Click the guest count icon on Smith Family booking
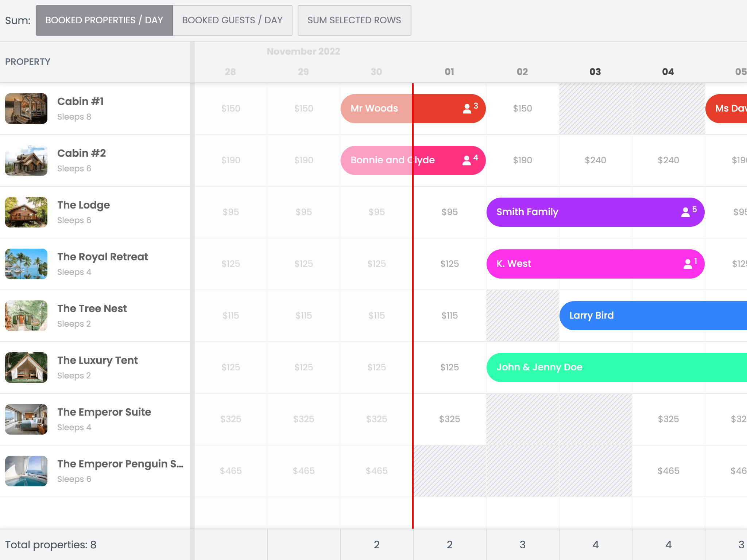The height and width of the screenshot is (560, 747). (686, 212)
